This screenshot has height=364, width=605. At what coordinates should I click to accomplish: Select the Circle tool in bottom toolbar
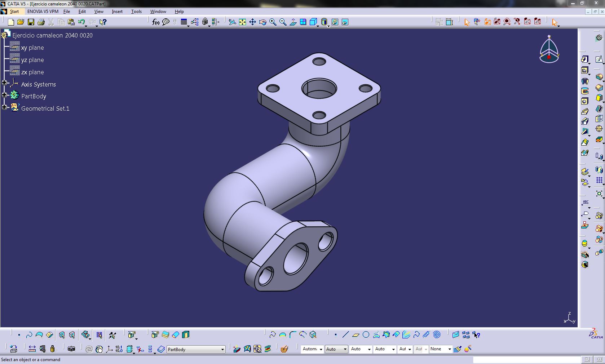pyautogui.click(x=366, y=334)
